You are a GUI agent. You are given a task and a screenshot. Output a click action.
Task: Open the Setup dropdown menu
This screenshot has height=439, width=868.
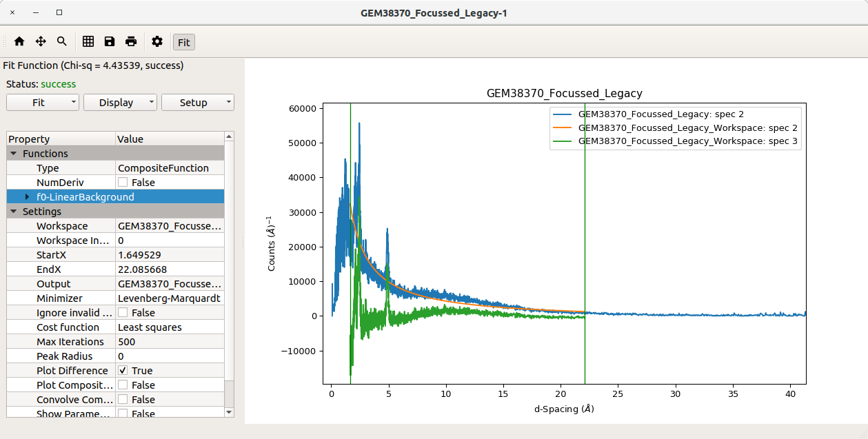click(198, 103)
